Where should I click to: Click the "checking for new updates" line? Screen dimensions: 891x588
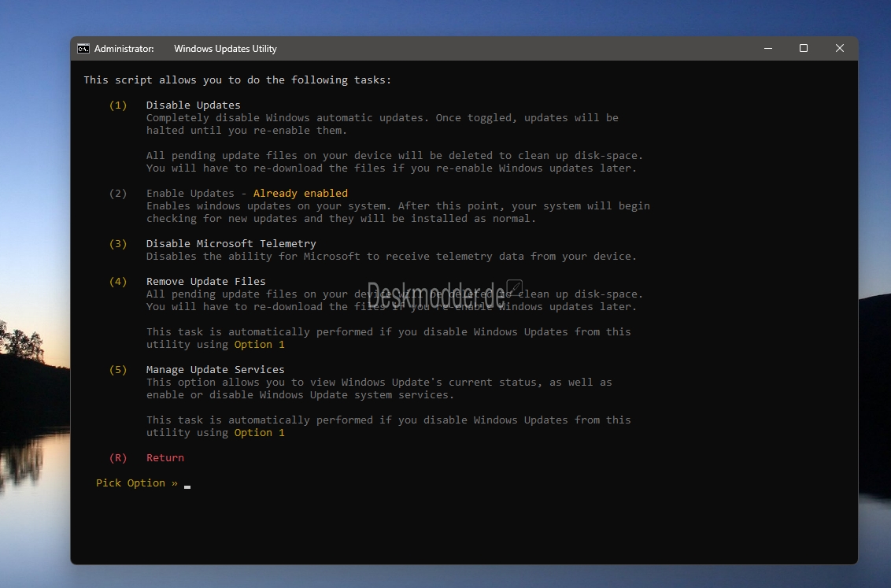pos(341,218)
